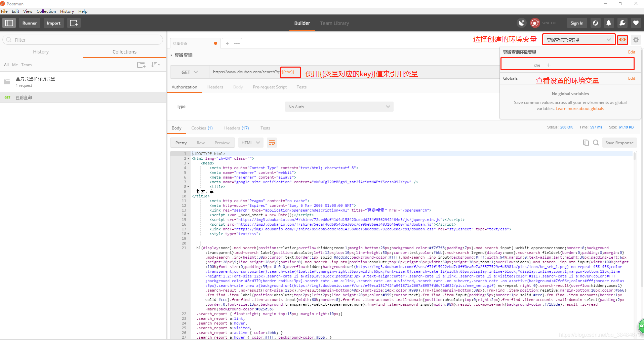
Task: Click the response body vertical scrollbar
Action: click(635, 157)
